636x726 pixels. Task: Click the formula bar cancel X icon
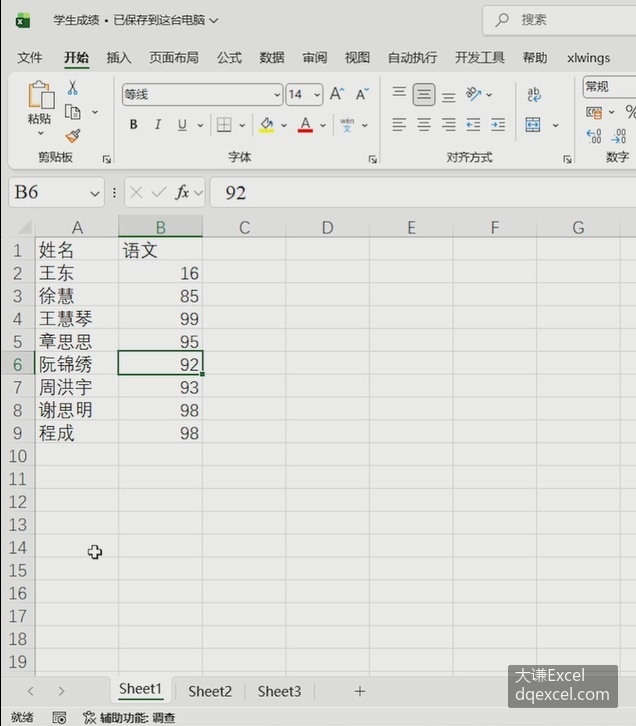pos(136,192)
